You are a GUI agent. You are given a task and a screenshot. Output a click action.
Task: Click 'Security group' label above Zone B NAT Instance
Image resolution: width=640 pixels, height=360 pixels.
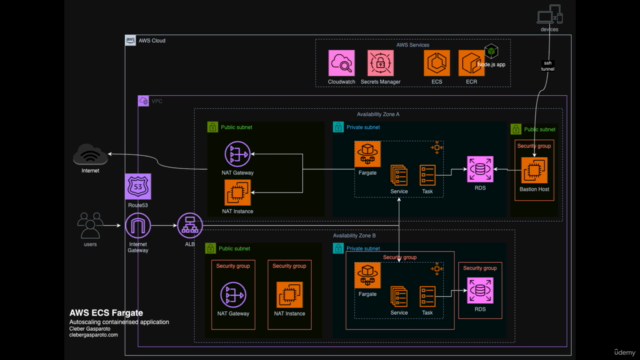[289, 266]
